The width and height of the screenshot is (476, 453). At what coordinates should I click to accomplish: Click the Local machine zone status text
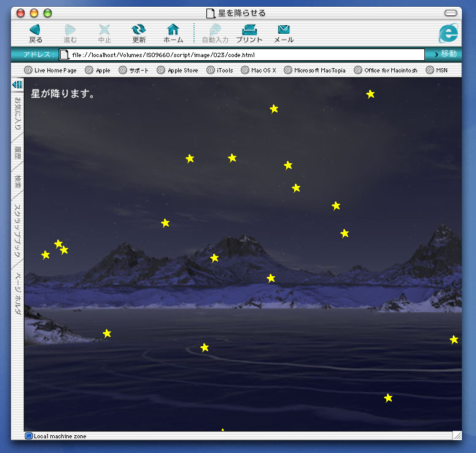[x=60, y=436]
